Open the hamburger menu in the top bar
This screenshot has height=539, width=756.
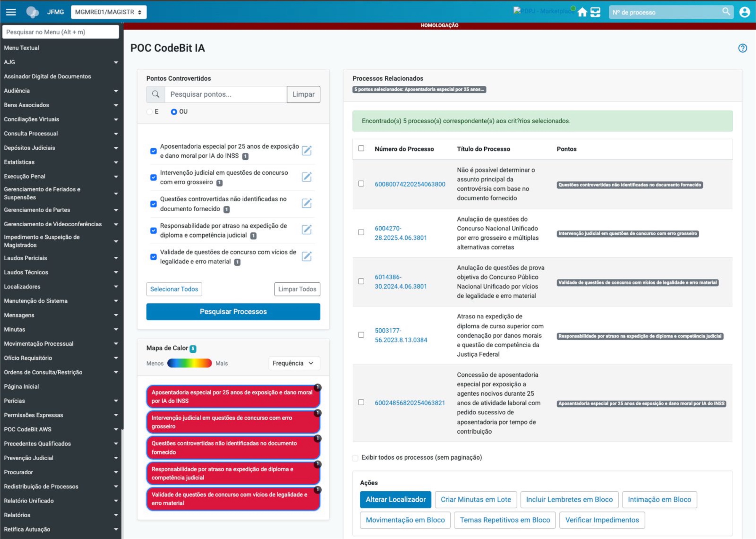point(11,12)
